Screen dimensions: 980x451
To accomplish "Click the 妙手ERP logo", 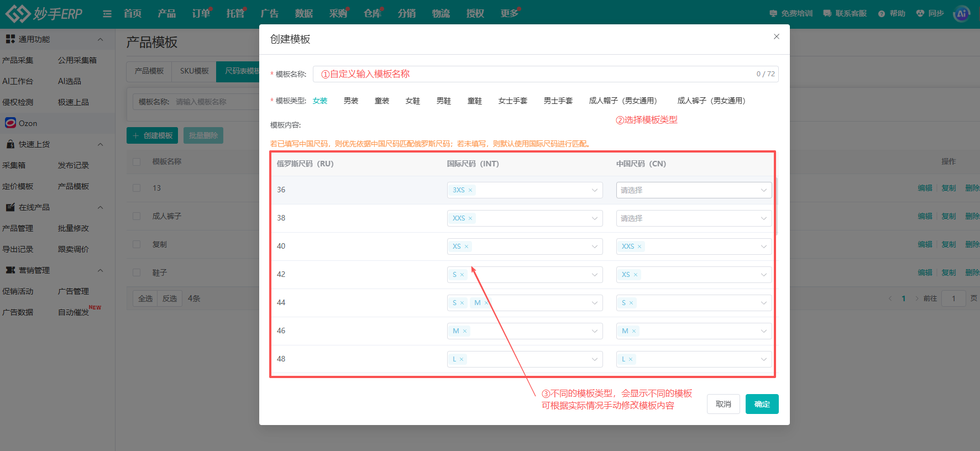I will 44,13.
